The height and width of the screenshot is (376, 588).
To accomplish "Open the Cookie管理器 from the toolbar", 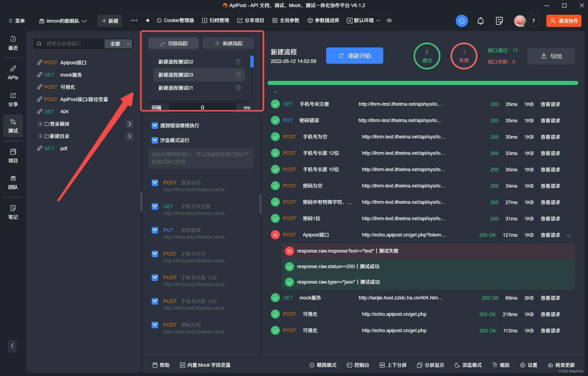I will click(175, 20).
